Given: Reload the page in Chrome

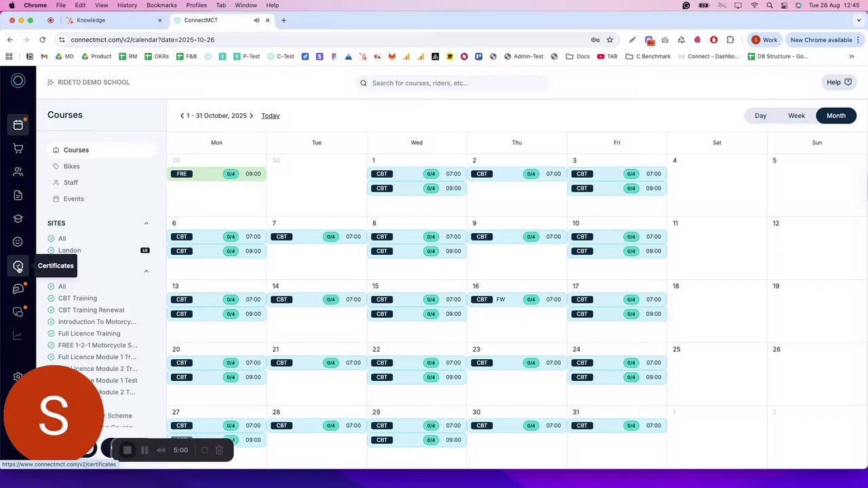Looking at the screenshot, I should [42, 40].
